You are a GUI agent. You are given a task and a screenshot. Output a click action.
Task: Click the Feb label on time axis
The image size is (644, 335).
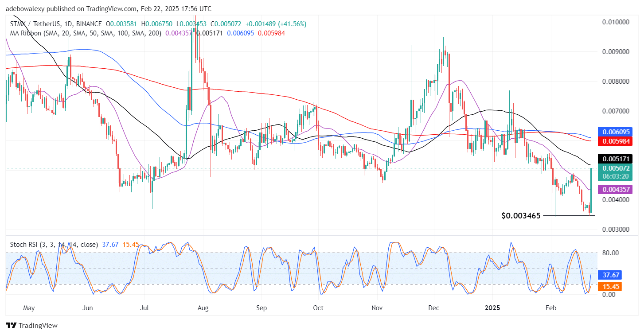(x=550, y=308)
